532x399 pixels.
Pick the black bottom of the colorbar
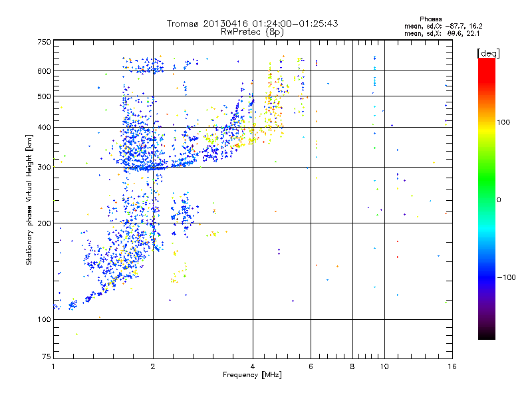(x=487, y=334)
